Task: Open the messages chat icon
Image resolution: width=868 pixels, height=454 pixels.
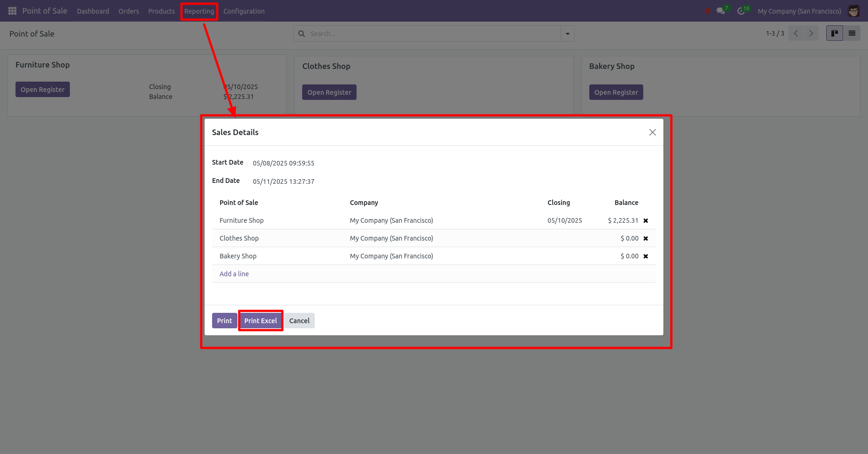Action: click(721, 11)
